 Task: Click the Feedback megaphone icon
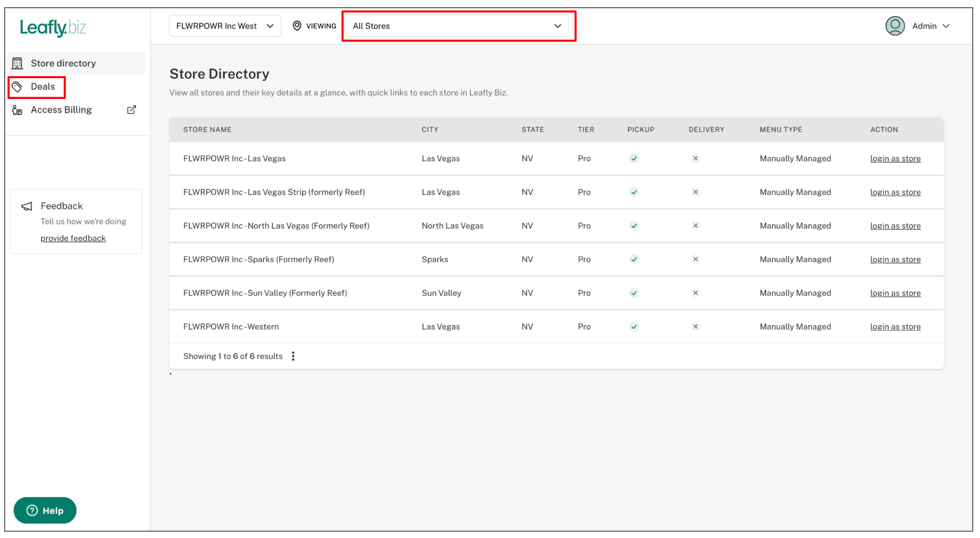pos(27,206)
